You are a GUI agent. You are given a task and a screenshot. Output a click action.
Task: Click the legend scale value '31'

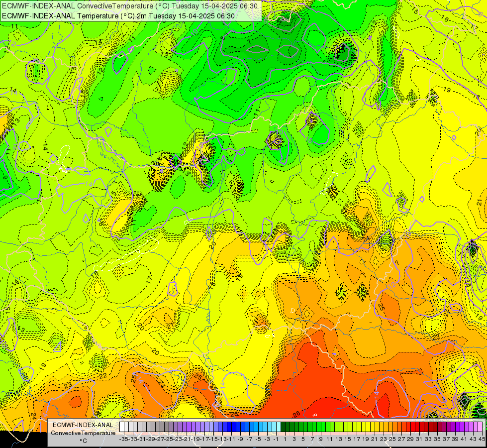click(x=419, y=439)
